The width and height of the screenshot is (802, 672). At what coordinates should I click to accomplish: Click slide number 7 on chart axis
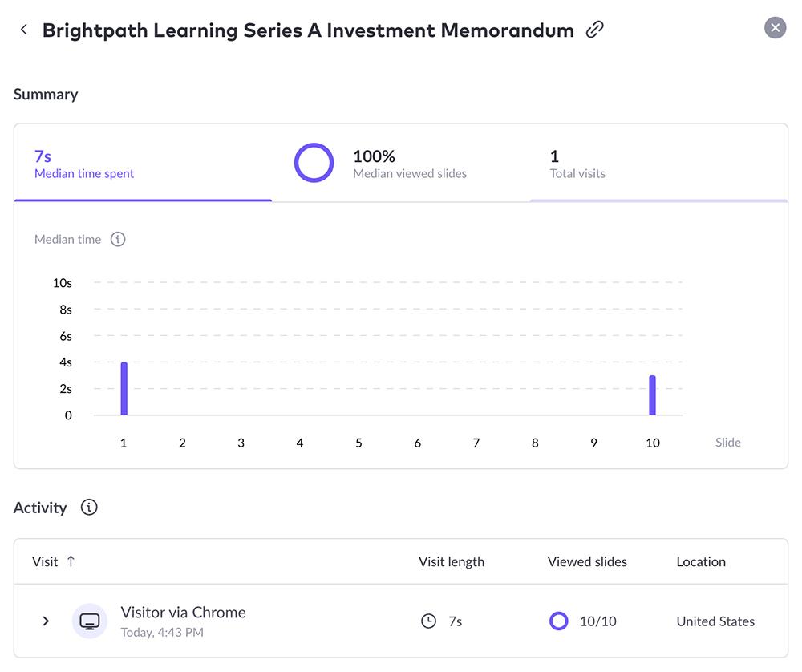pyautogui.click(x=476, y=443)
